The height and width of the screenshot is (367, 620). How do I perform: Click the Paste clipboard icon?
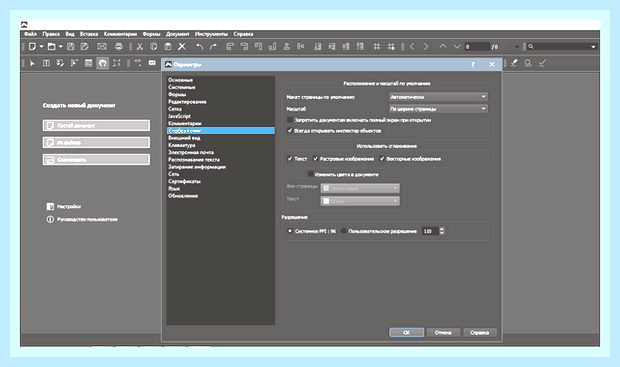168,47
